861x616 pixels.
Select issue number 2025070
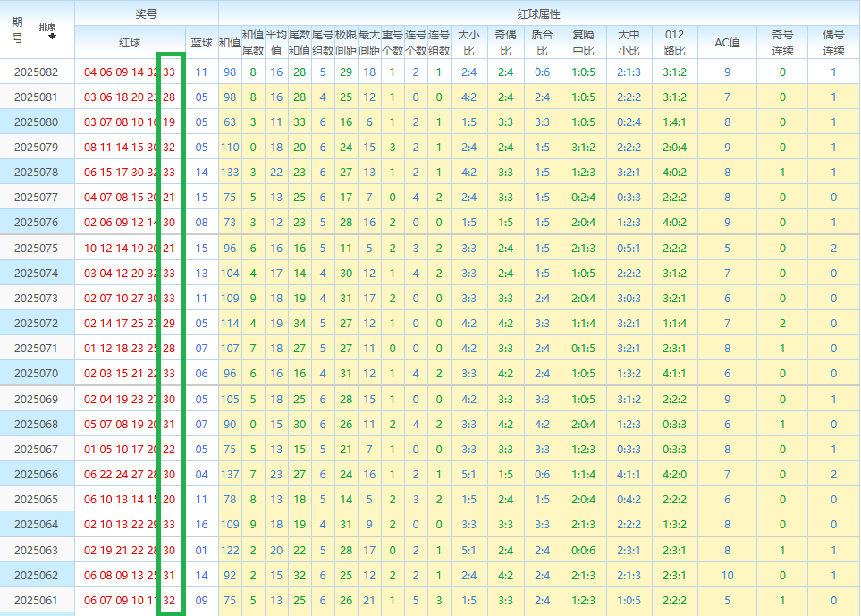coord(37,374)
